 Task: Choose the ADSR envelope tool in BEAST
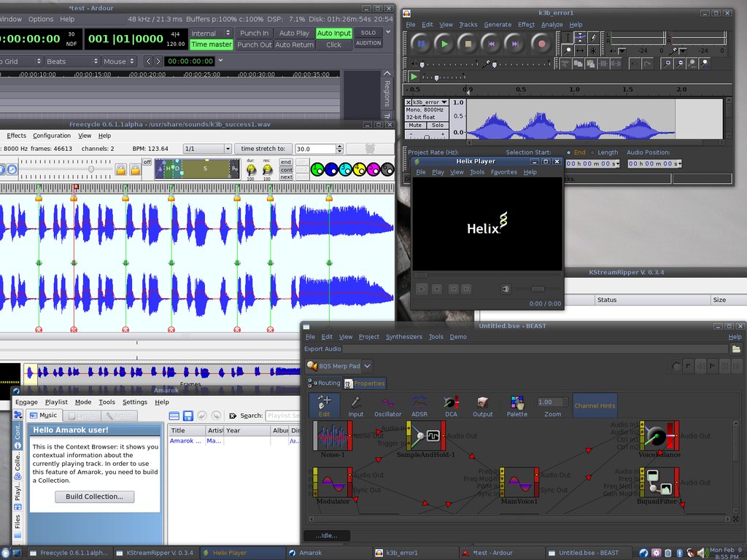pyautogui.click(x=419, y=406)
